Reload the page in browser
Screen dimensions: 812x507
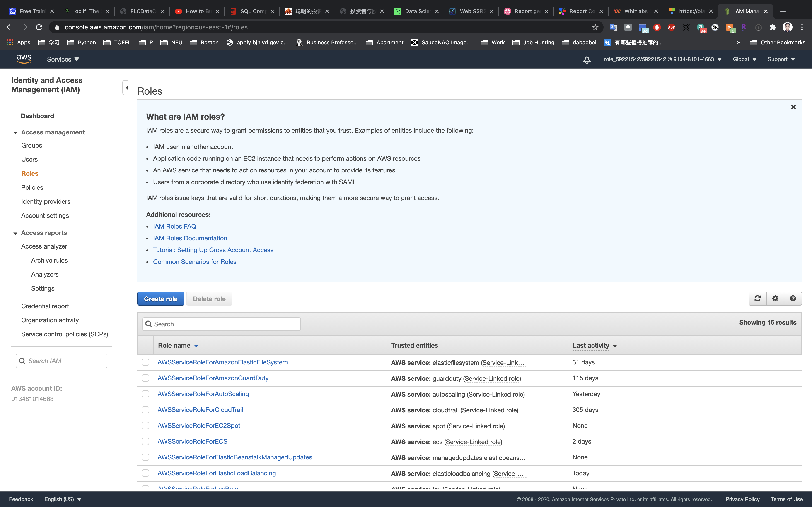click(39, 27)
